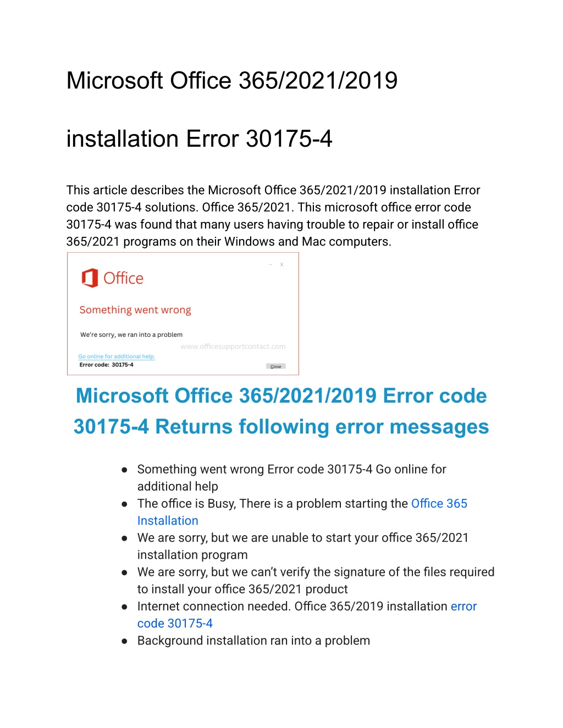Click the 'Background installation ran into a problem' bullet
This screenshot has width=563, height=728.
[x=253, y=641]
